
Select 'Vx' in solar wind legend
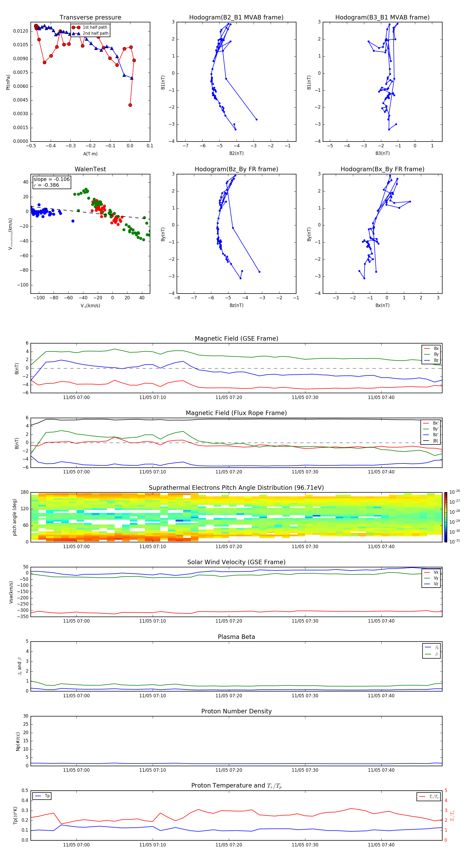click(431, 572)
